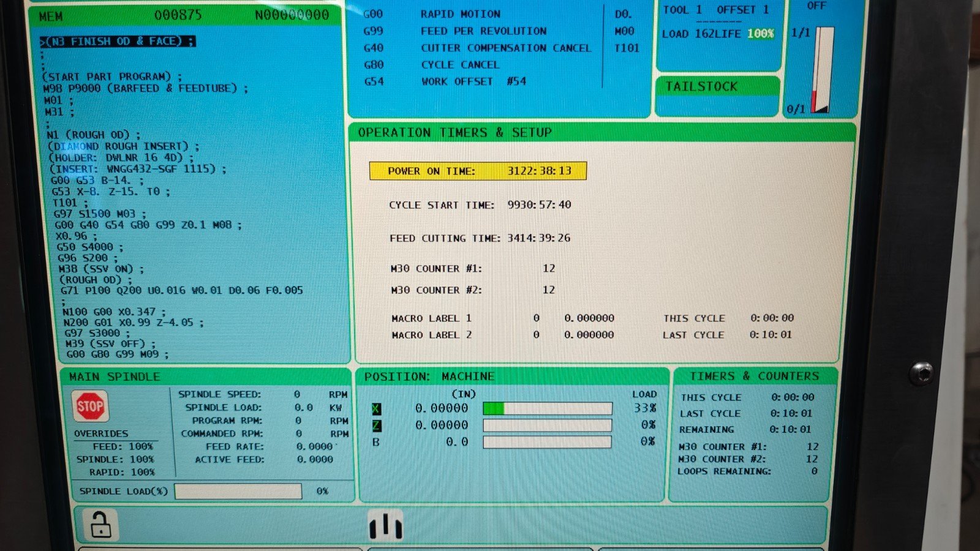Click the MAIN SPINDLE panel header

point(115,377)
